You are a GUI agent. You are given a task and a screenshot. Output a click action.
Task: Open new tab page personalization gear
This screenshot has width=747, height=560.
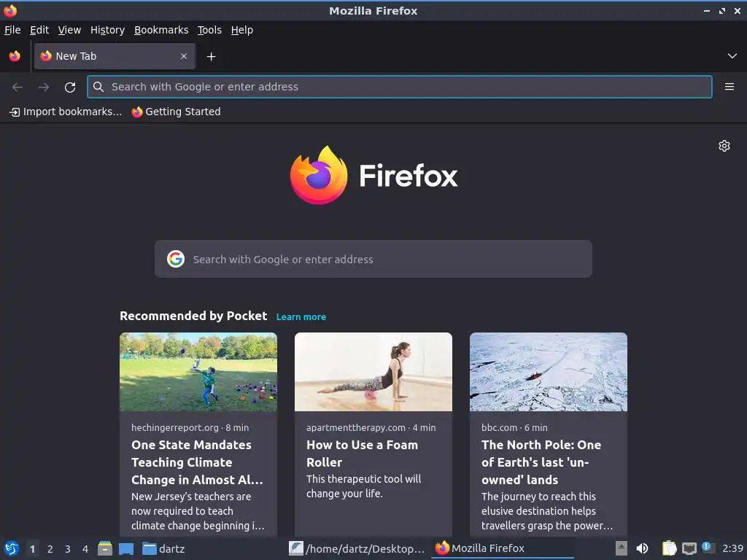(x=724, y=146)
